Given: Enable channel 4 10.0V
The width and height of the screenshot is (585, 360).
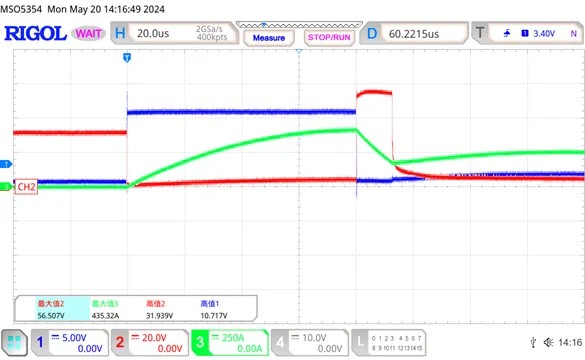Looking at the screenshot, I should (x=310, y=342).
